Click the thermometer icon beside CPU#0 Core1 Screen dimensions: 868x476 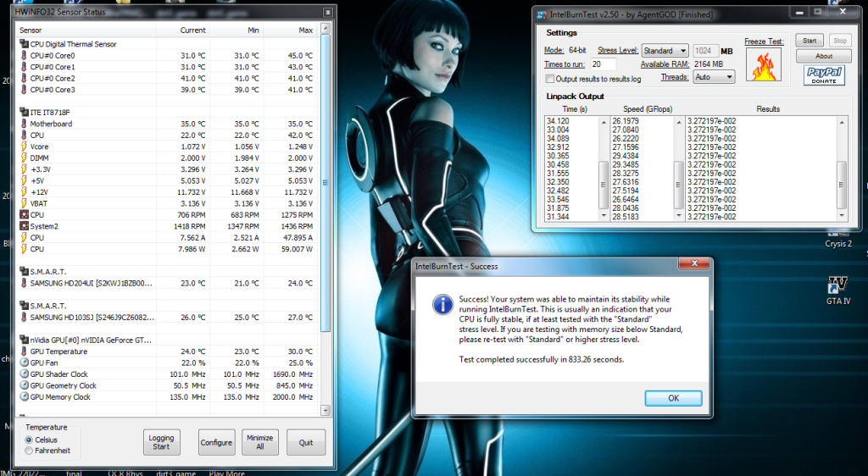[24, 67]
